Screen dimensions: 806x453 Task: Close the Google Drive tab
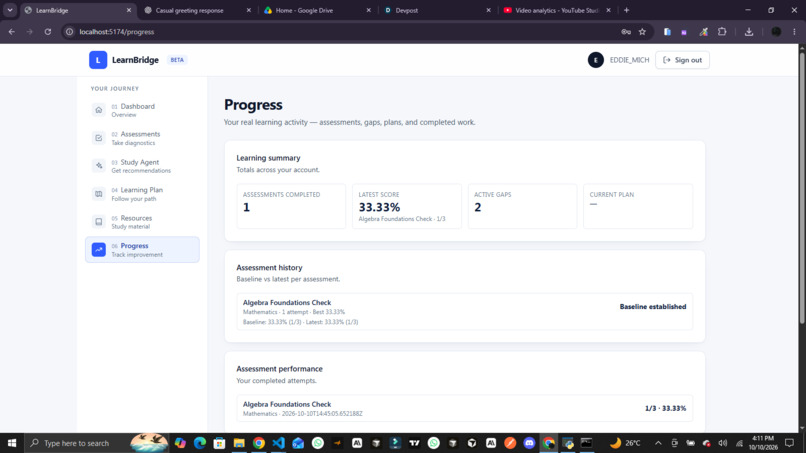coord(368,10)
